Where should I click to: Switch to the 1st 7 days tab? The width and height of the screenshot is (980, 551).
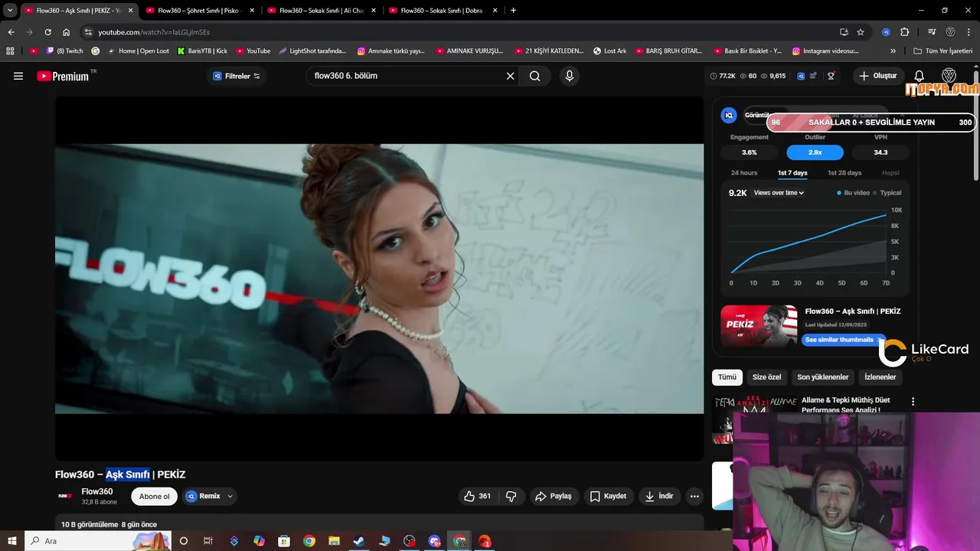point(792,173)
